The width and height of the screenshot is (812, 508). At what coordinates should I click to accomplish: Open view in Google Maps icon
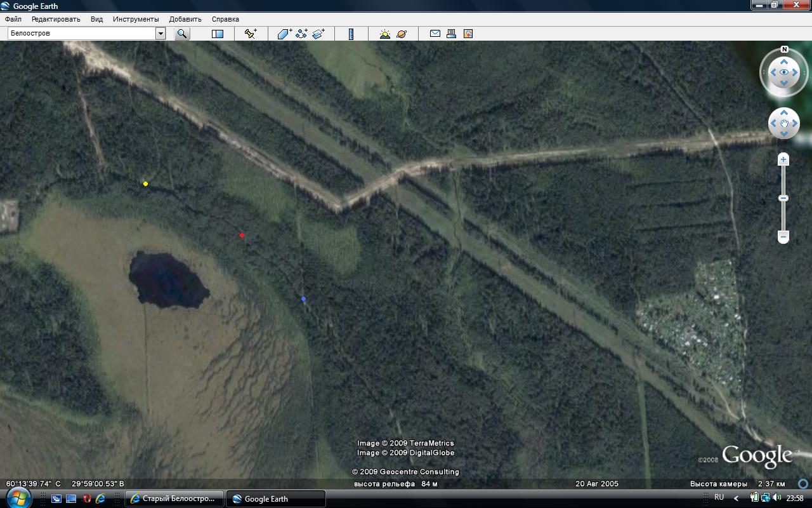468,34
